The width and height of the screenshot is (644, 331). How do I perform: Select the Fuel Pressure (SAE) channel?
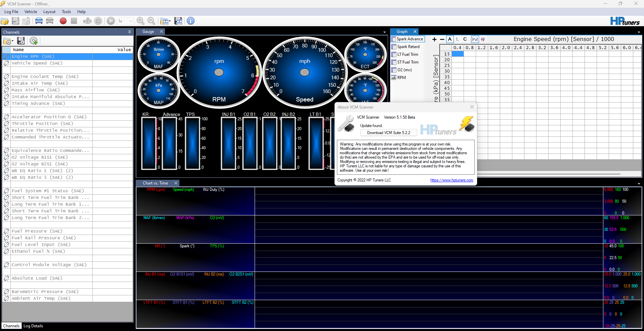tap(68, 231)
